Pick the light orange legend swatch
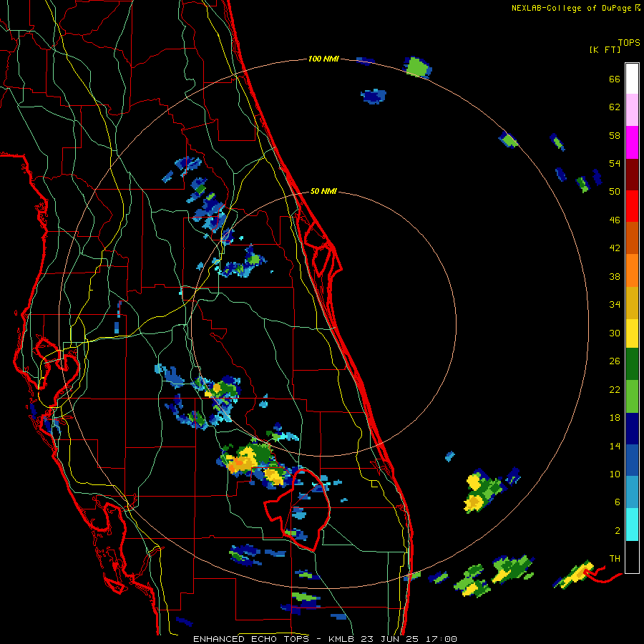Image resolution: width=644 pixels, height=644 pixels. [x=632, y=270]
